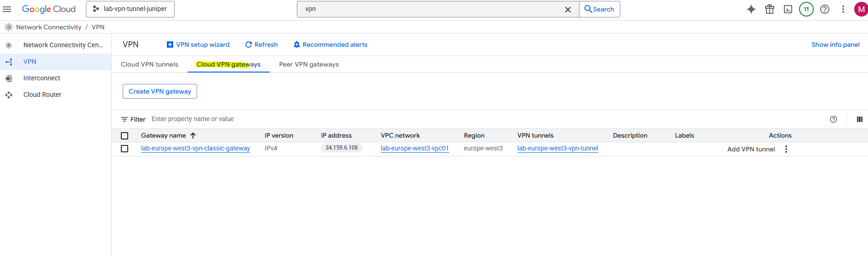Open lab-europe-west3-vpc01 network link
This screenshot has height=256, width=868.
pos(415,148)
